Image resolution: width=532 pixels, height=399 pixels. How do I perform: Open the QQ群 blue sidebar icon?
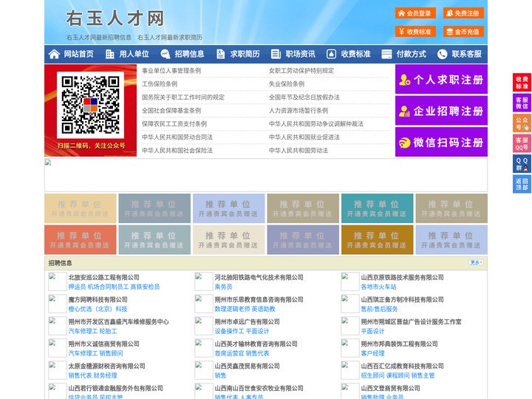tap(522, 164)
